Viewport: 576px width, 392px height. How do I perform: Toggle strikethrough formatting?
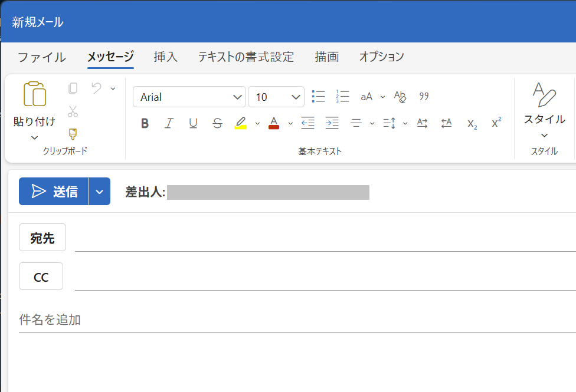coord(217,123)
